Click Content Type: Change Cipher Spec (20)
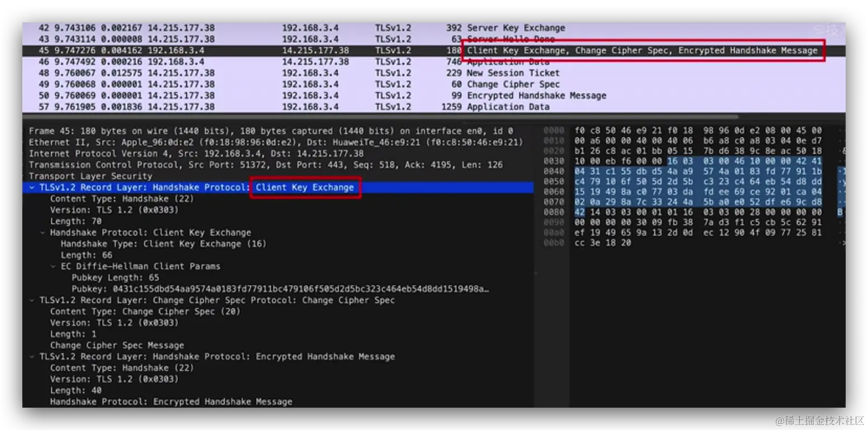The width and height of the screenshot is (868, 430). pos(145,311)
